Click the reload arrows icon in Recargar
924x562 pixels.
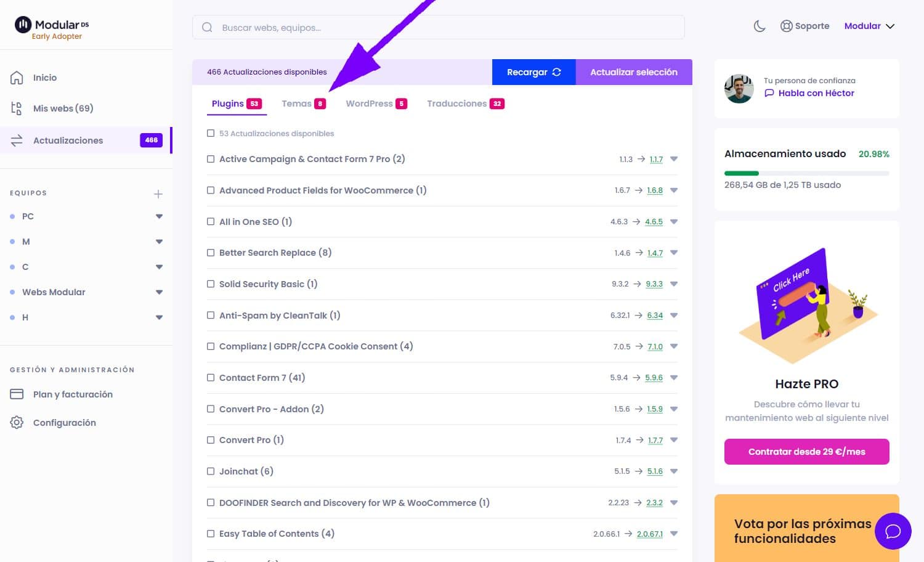[557, 72]
